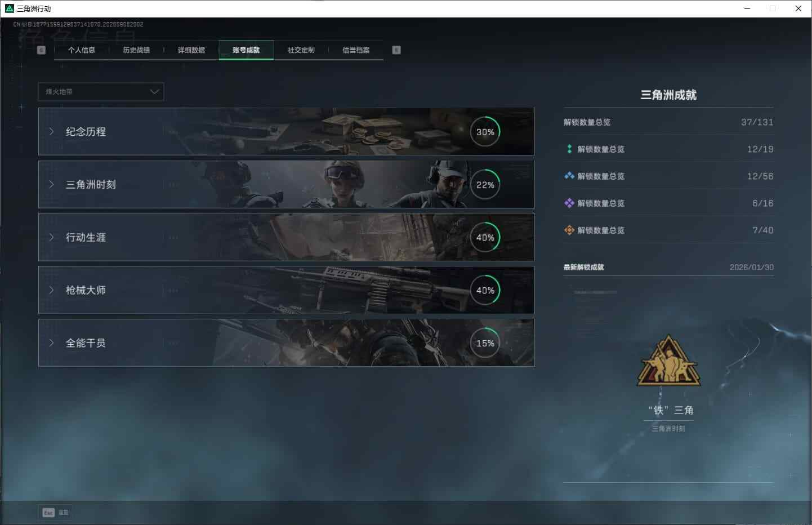The image size is (812, 525).
Task: Click the 2026/01/30 unlock date
Action: coord(751,267)
